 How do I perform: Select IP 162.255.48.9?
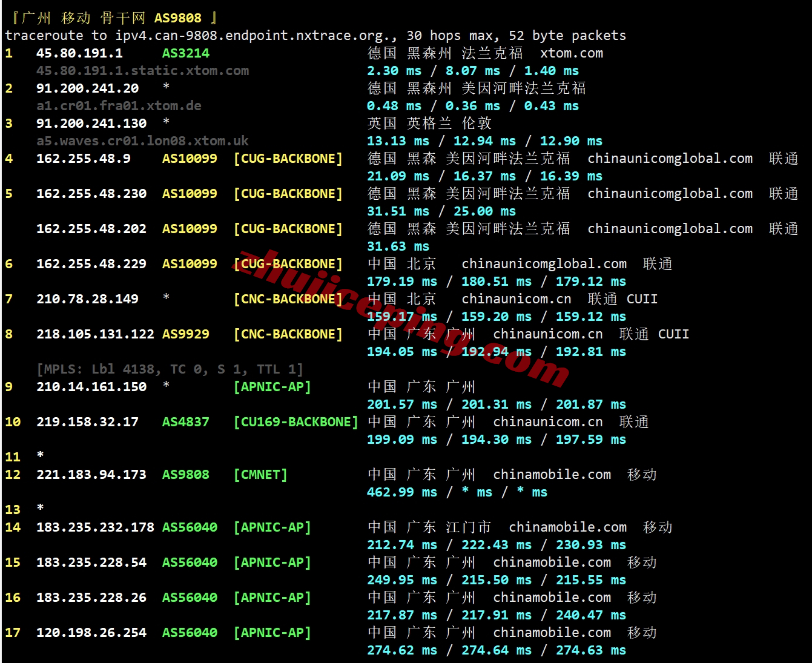click(x=84, y=159)
